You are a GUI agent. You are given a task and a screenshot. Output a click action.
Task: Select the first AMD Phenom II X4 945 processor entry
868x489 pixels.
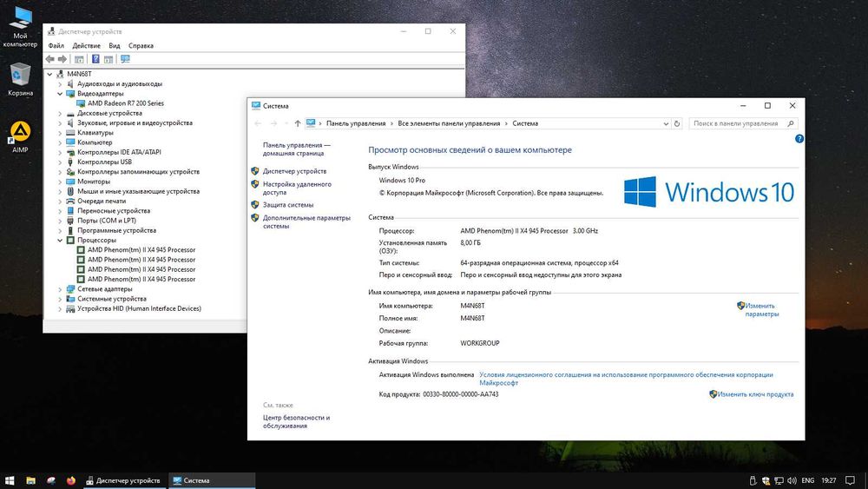coord(141,250)
